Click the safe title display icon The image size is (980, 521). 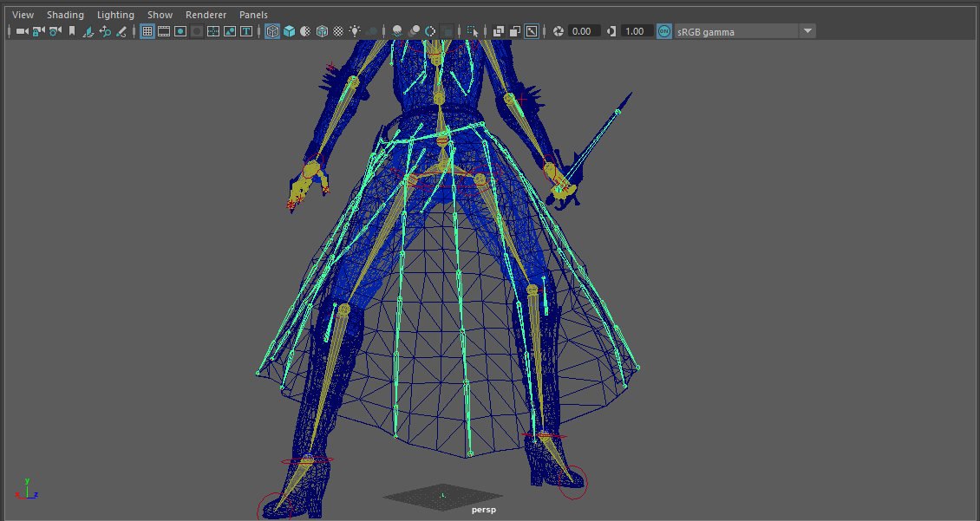tap(245, 31)
